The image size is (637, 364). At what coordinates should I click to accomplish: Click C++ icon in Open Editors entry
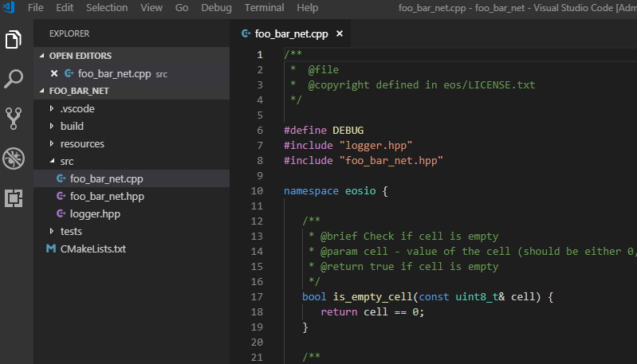point(69,73)
